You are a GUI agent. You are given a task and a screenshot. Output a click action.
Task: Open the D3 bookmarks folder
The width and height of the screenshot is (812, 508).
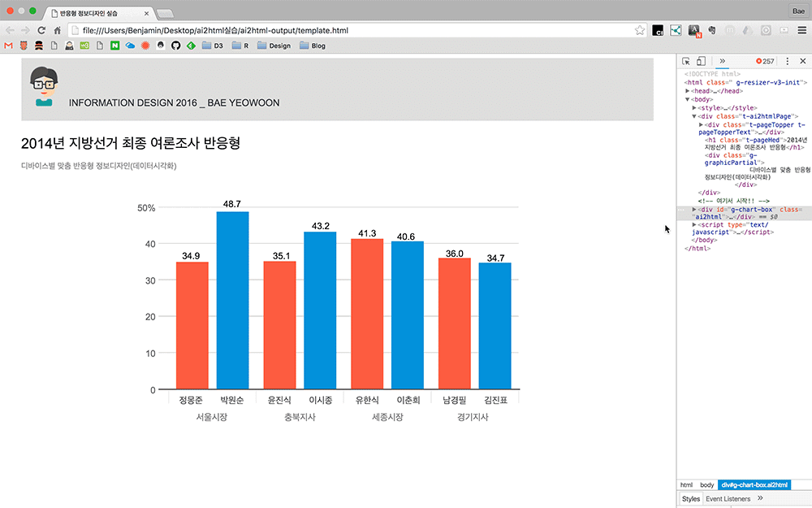click(x=212, y=46)
